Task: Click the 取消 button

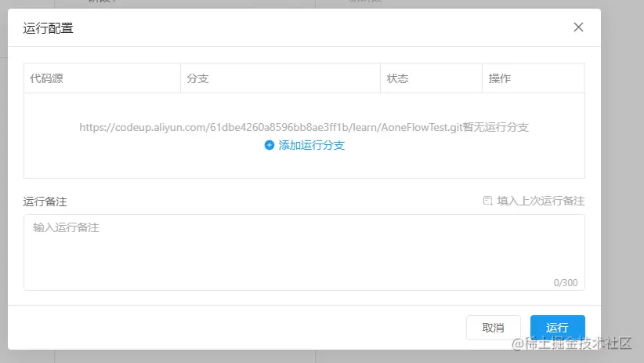Action: tap(494, 328)
